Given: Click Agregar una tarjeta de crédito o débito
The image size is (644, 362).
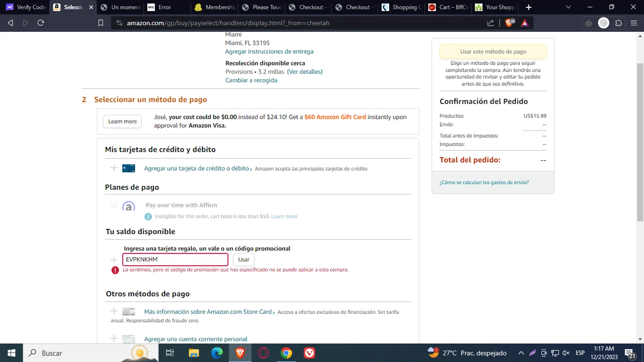Looking at the screenshot, I should tap(197, 168).
